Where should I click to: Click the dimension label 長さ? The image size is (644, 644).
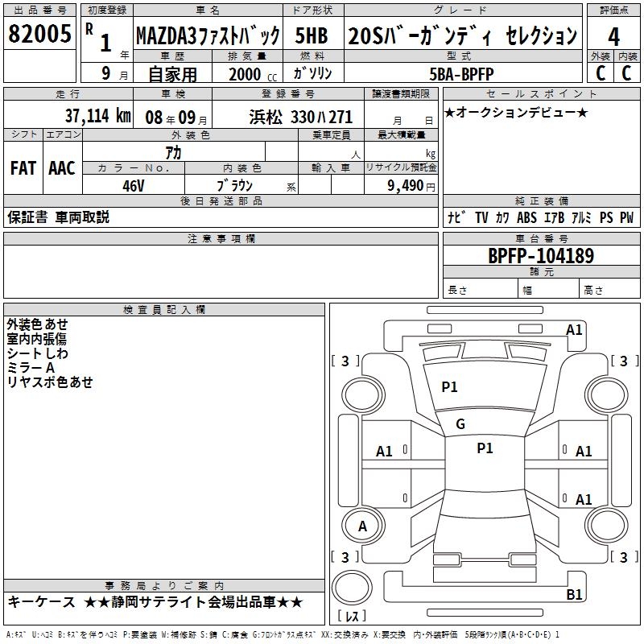(457, 290)
